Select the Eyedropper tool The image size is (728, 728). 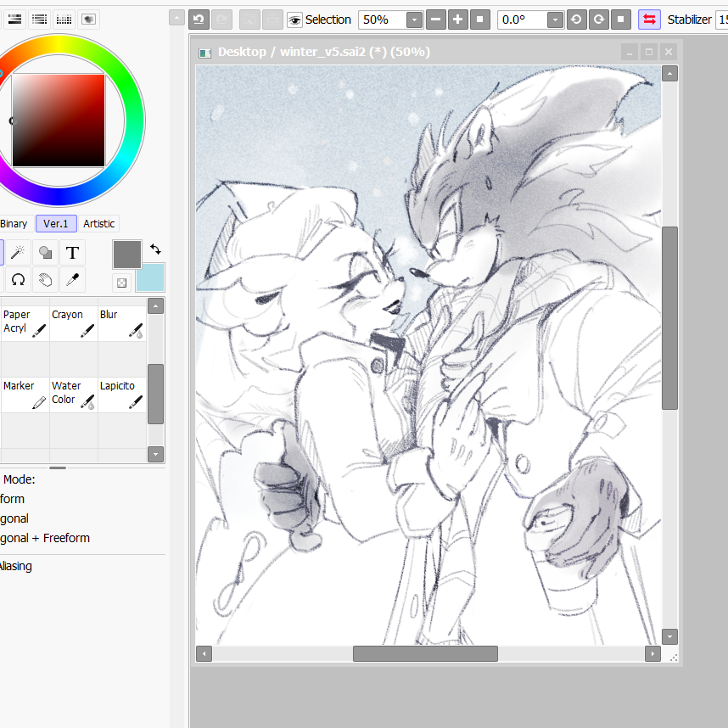click(72, 279)
